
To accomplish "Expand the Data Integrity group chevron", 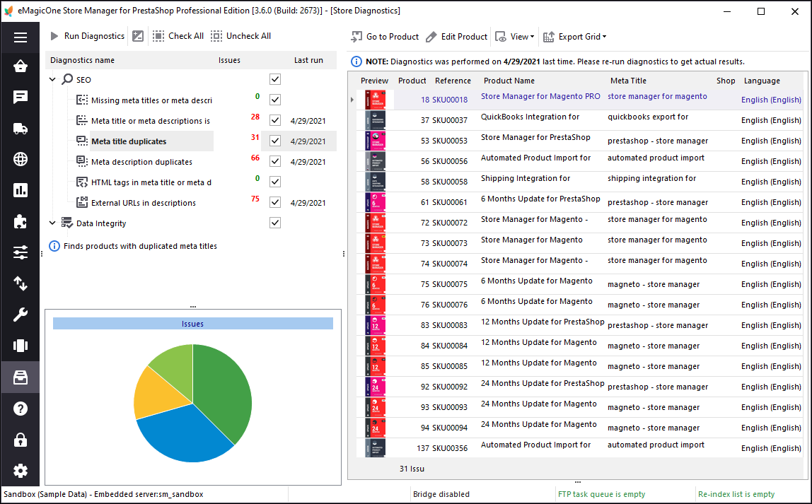I will [52, 223].
